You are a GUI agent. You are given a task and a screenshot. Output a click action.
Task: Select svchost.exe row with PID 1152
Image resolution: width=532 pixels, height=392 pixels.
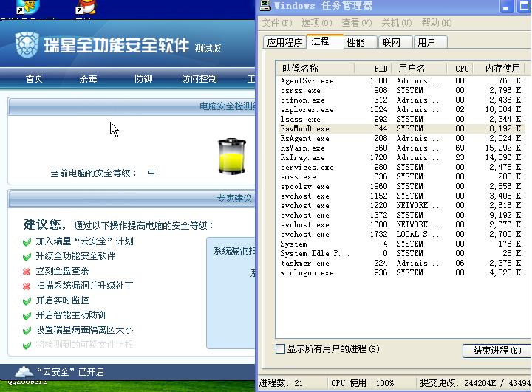400,196
